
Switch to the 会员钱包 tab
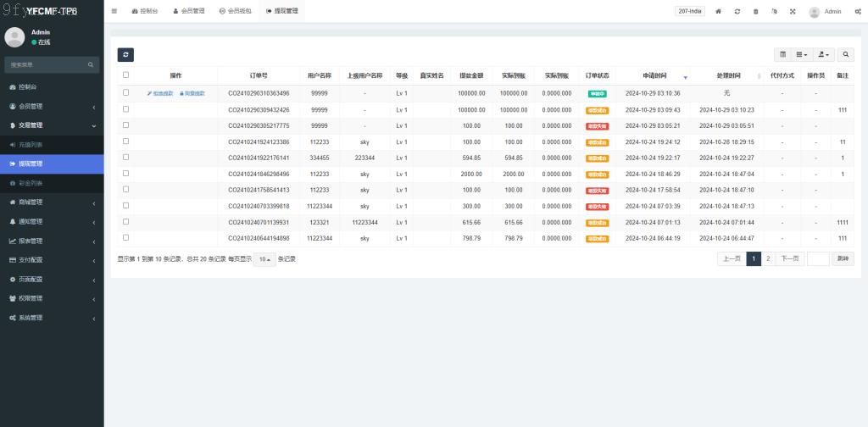pos(234,12)
